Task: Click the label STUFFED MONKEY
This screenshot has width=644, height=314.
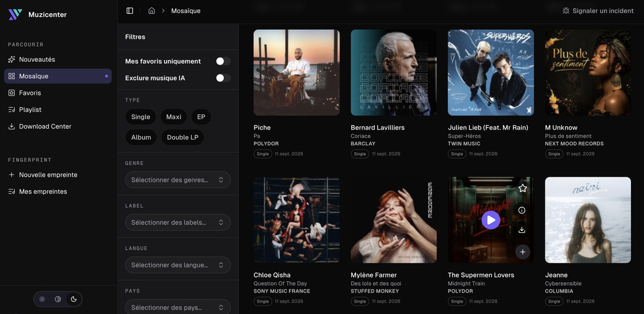Action: coord(375,291)
